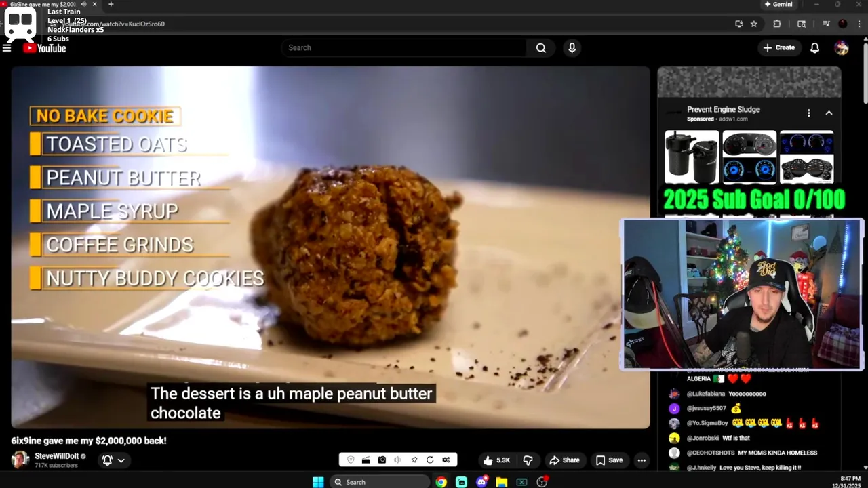This screenshot has width=868, height=488.
Task: Open File Explorer from the taskbar
Action: 501,482
